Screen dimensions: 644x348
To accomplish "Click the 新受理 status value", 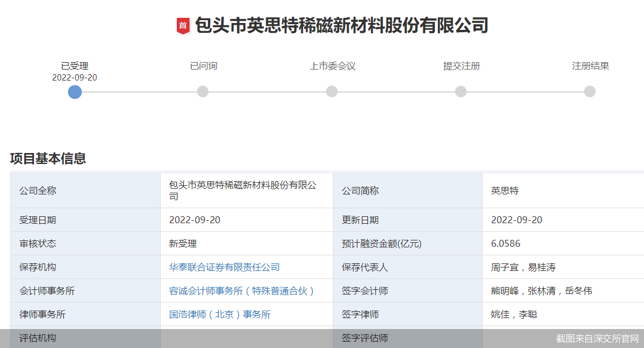I will (x=183, y=243).
